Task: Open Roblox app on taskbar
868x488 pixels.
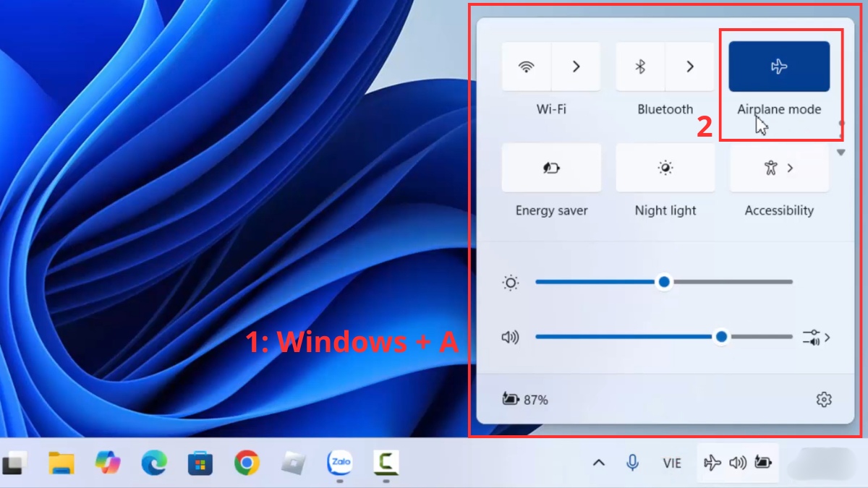Action: pos(293,462)
